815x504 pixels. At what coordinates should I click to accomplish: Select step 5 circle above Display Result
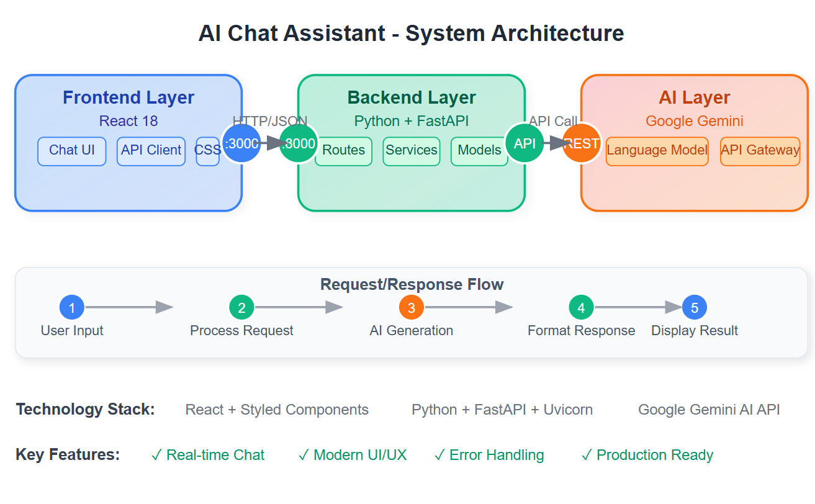point(695,307)
